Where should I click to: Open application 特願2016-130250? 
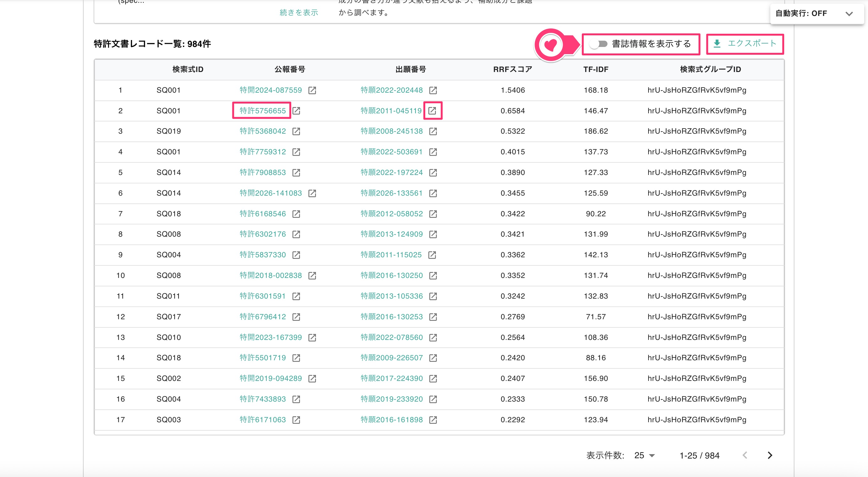pyautogui.click(x=391, y=275)
